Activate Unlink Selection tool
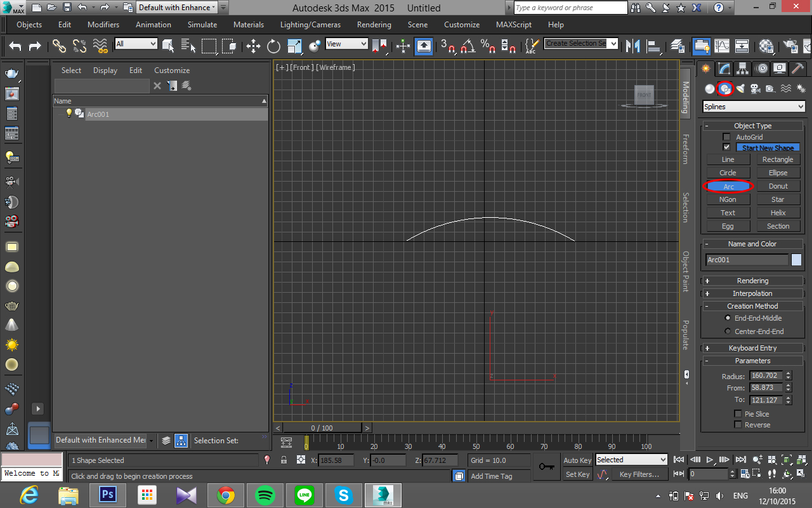This screenshot has height=508, width=812. pyautogui.click(x=80, y=46)
